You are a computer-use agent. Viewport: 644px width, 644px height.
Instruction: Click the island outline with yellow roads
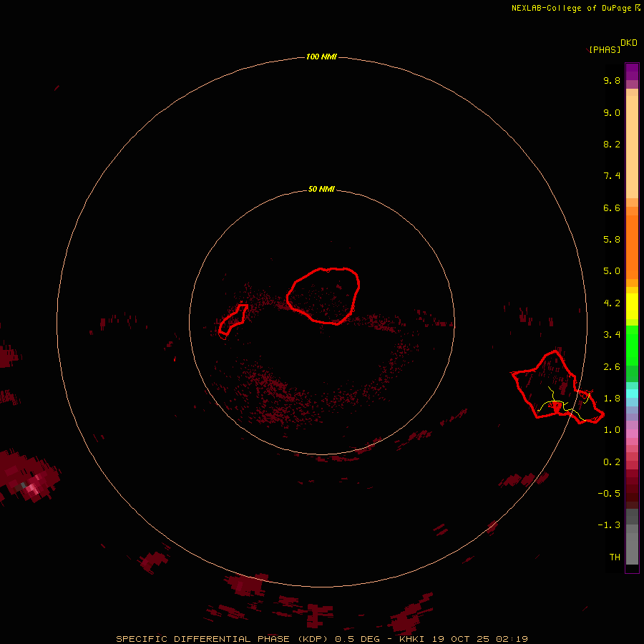click(x=557, y=387)
